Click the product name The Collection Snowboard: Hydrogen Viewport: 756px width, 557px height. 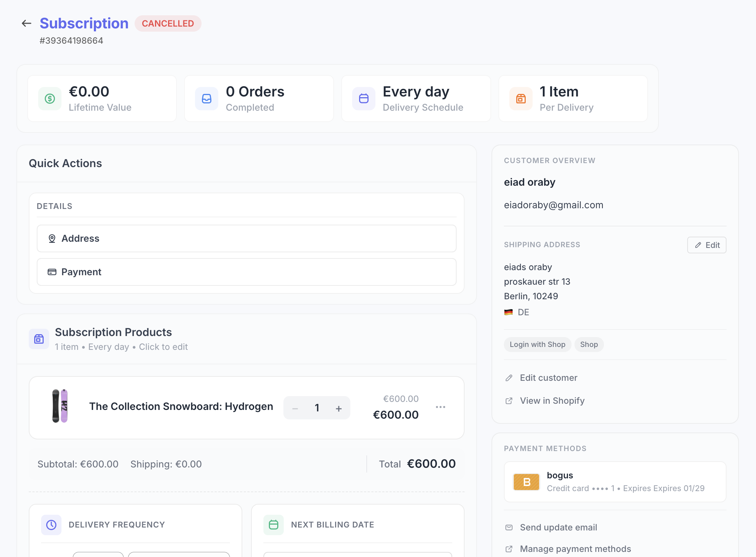pyautogui.click(x=181, y=406)
